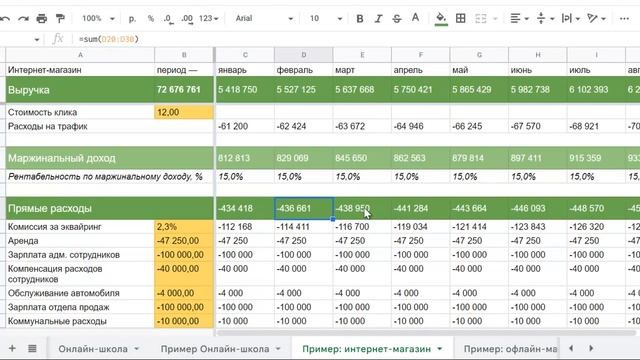The width and height of the screenshot is (640, 360).
Task: Increase decimal places
Action: [x=187, y=18]
